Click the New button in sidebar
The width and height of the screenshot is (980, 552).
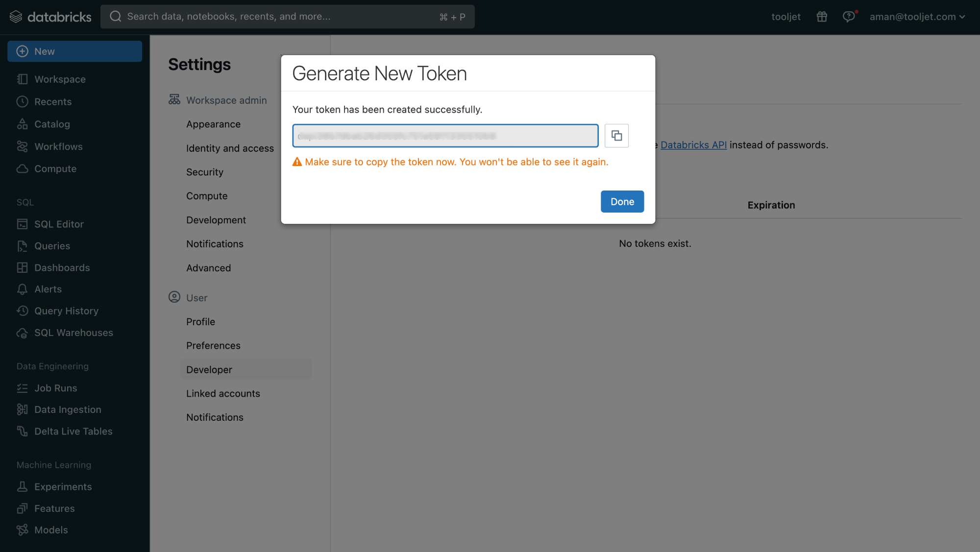(x=74, y=51)
